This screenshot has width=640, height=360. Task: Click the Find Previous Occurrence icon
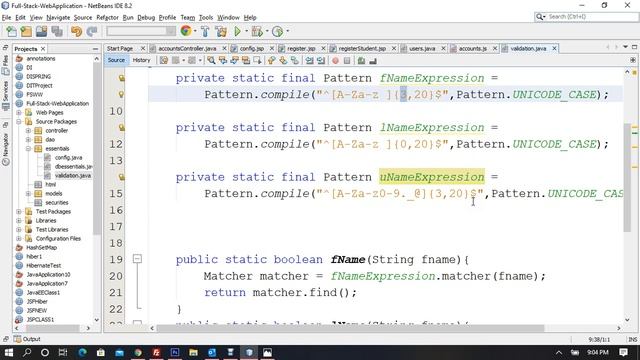tap(223, 60)
